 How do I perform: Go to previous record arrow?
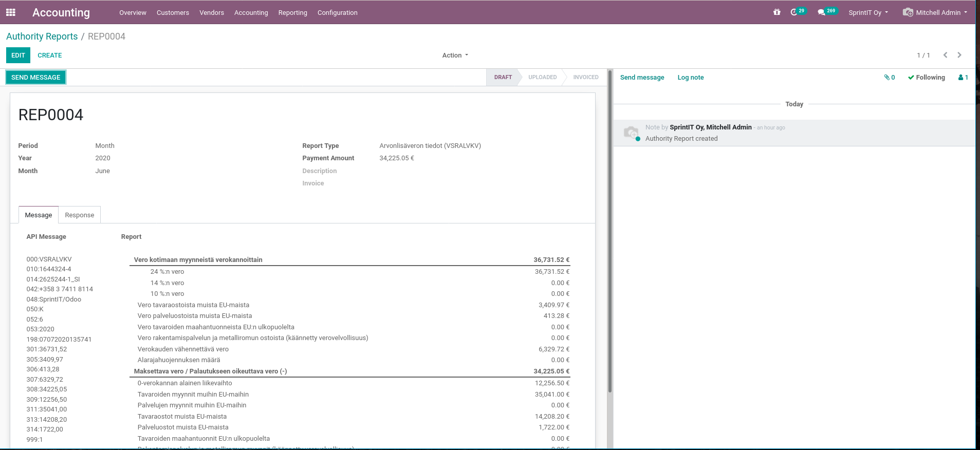click(x=945, y=55)
